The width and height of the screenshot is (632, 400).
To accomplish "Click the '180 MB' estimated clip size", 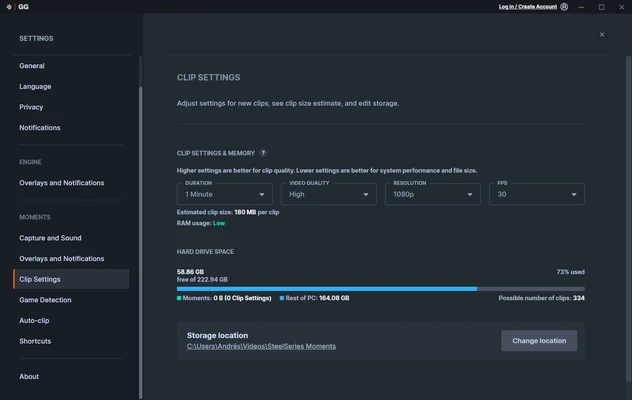I will click(245, 212).
